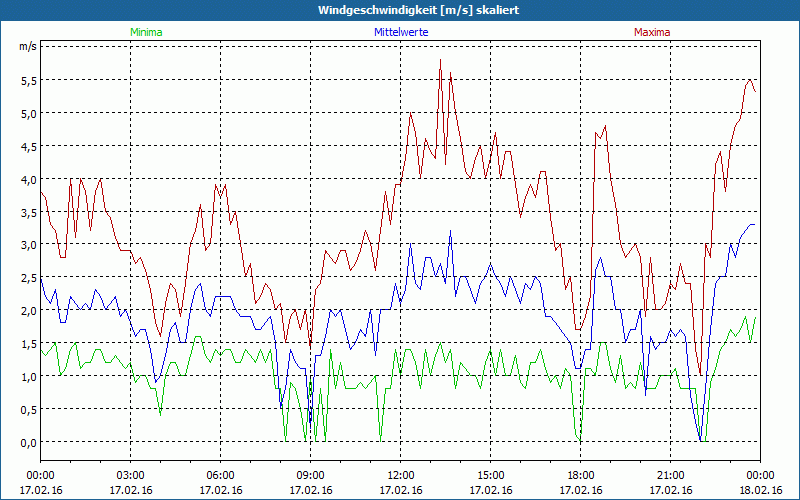Screen dimensions: 800x500
Task: Click the 4,5 y-axis value
Action: click(x=29, y=146)
